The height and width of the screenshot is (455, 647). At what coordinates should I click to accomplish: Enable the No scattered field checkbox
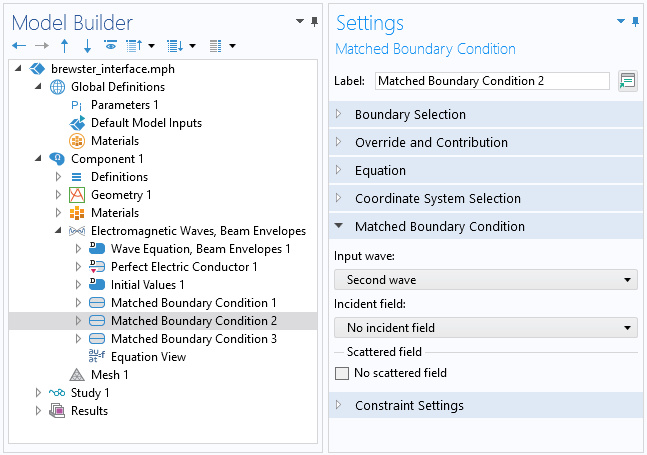[x=342, y=373]
